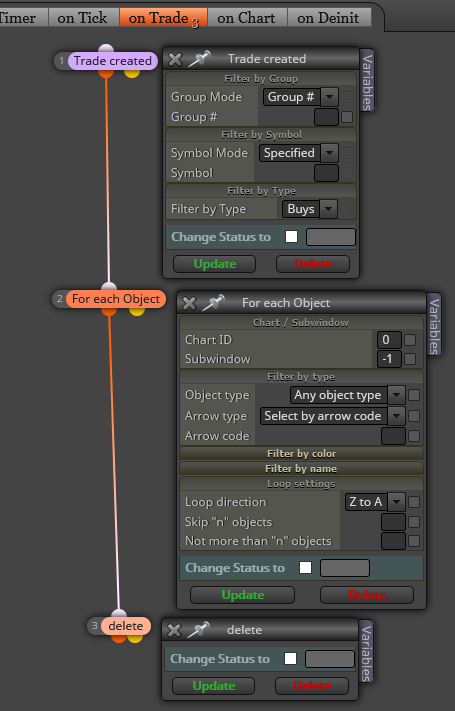455x711 pixels.
Task: Pin the Trade created panel
Action: coord(199,58)
